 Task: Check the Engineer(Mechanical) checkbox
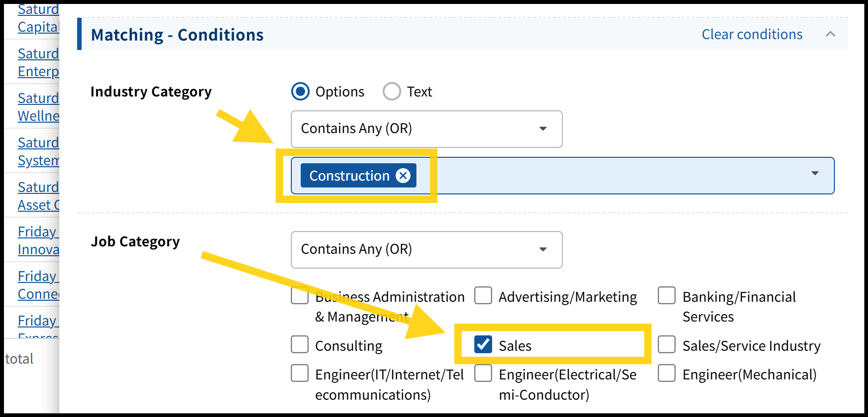667,373
